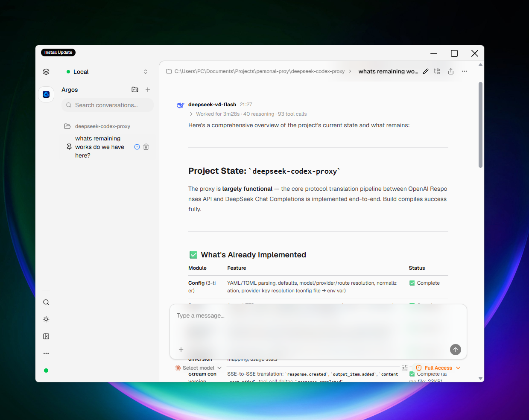Open the header more options ellipsis

click(x=465, y=71)
